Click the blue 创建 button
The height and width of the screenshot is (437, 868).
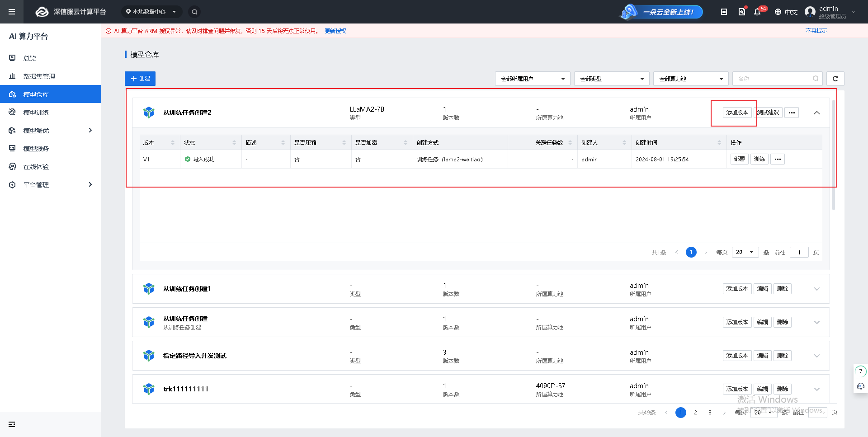tap(140, 79)
